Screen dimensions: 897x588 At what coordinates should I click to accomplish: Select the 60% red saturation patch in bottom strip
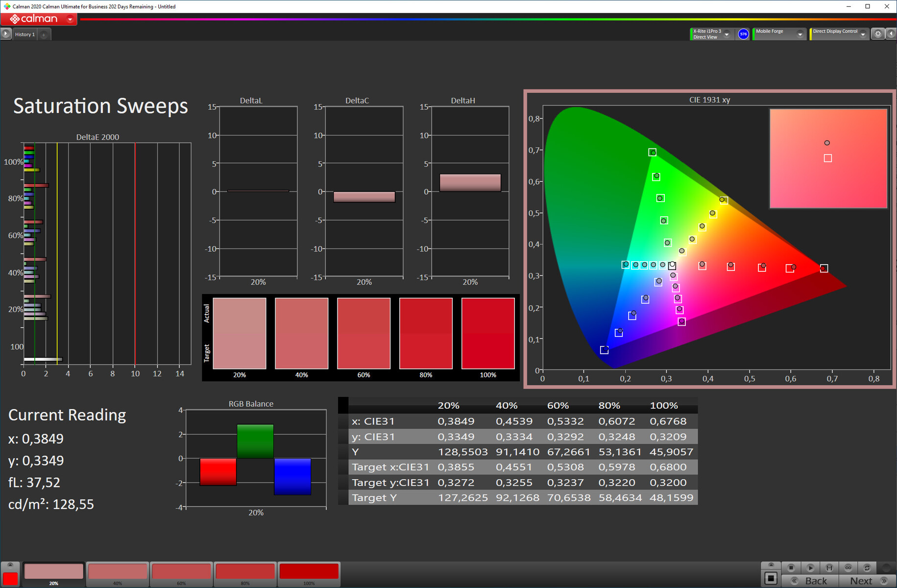181,574
